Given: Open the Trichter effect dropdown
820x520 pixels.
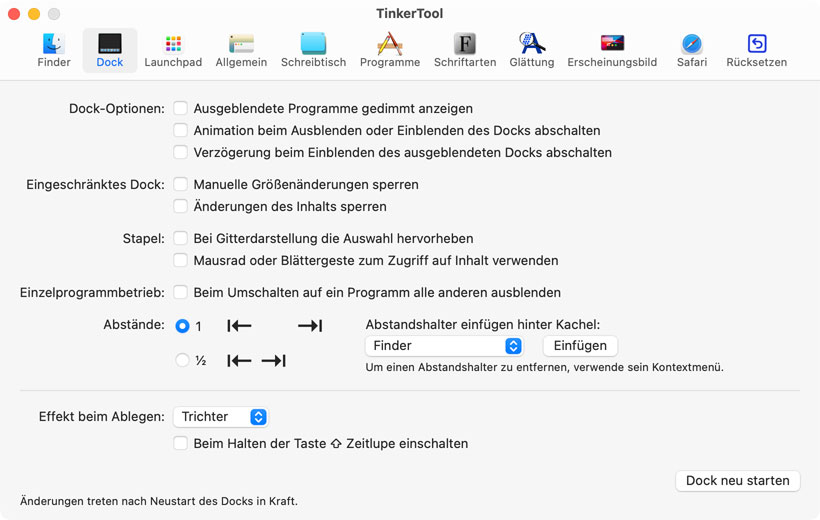Looking at the screenshot, I should pyautogui.click(x=221, y=416).
